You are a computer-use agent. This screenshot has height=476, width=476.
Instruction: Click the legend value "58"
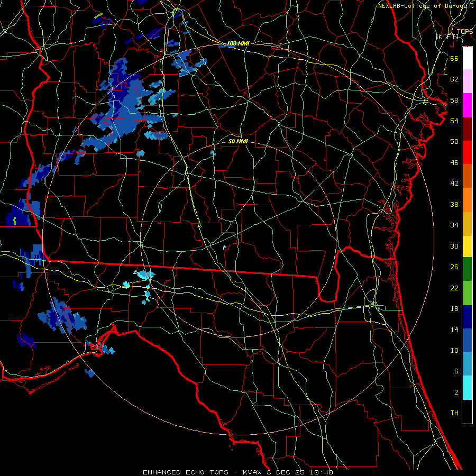[454, 100]
